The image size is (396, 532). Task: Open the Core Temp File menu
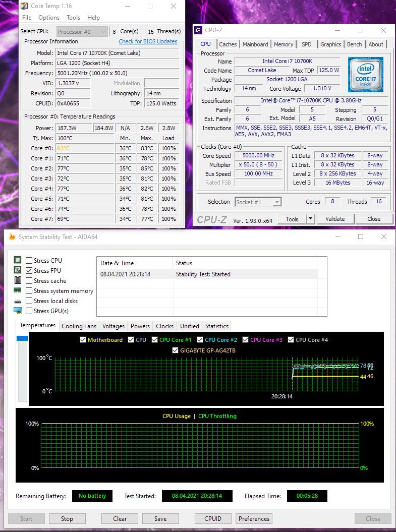coord(27,18)
